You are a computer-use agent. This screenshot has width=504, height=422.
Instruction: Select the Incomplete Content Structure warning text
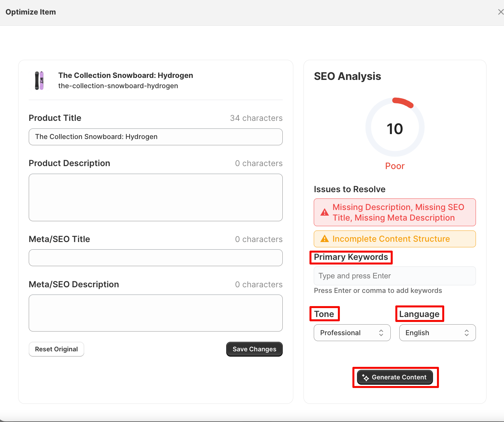[x=391, y=239]
